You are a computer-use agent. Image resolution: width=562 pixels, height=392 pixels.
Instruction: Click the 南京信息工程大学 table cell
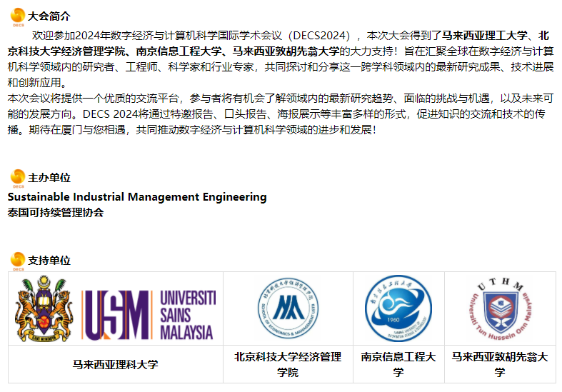(x=398, y=364)
